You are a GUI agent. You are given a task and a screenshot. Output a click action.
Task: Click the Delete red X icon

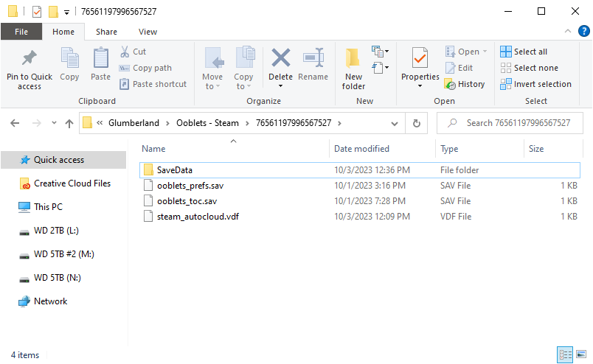pyautogui.click(x=280, y=57)
